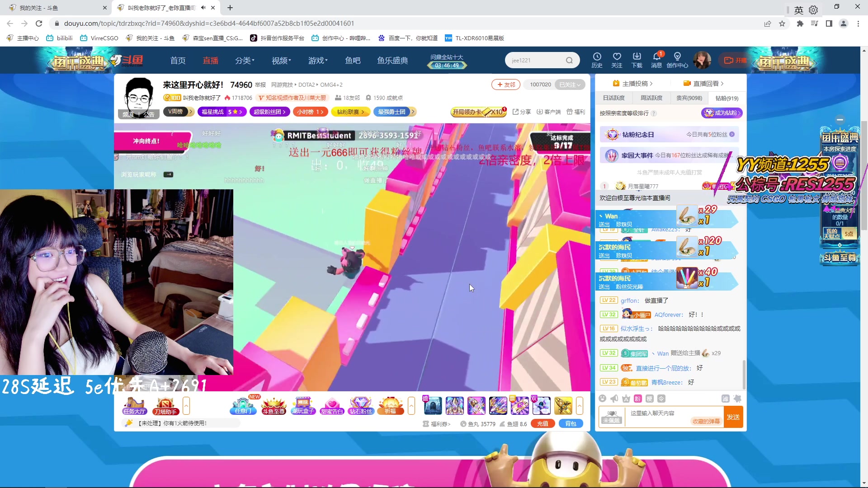Open the 背包 backpack button
Image resolution: width=868 pixels, height=488 pixels.
coord(571,424)
